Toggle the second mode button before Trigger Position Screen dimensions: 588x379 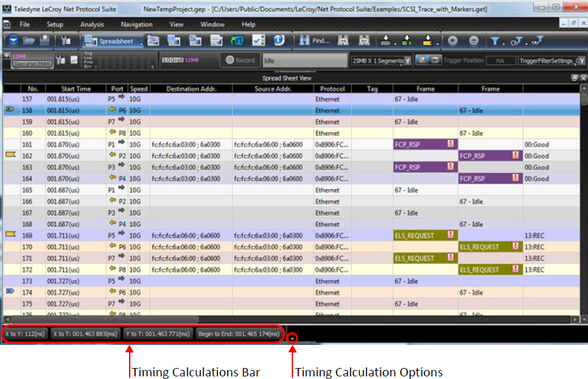434,60
